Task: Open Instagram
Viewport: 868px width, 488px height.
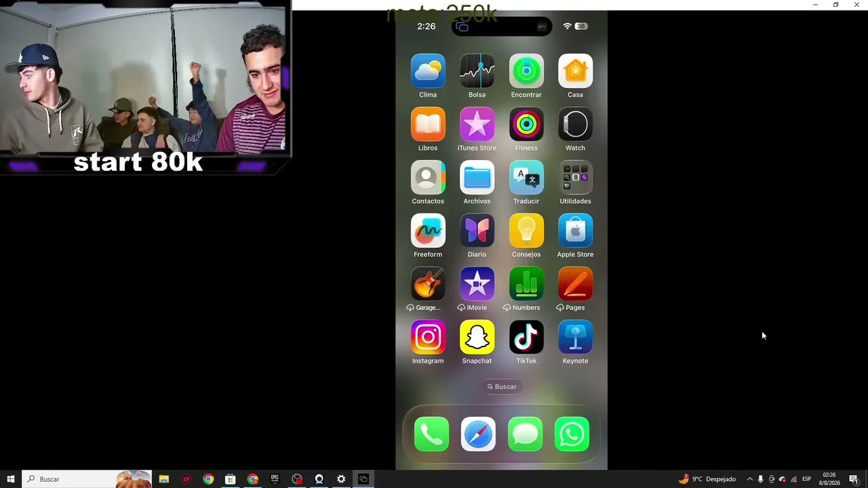Action: click(428, 338)
